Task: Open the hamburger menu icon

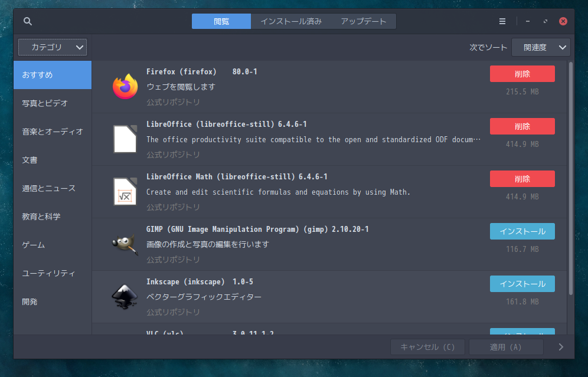Action: 502,21
